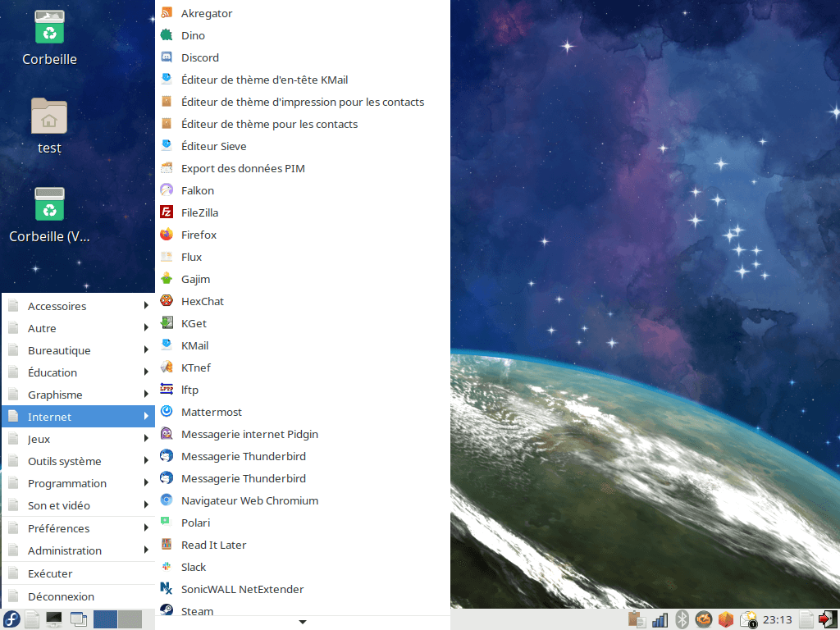
Task: Expand the Accessoires submenu
Action: (78, 306)
